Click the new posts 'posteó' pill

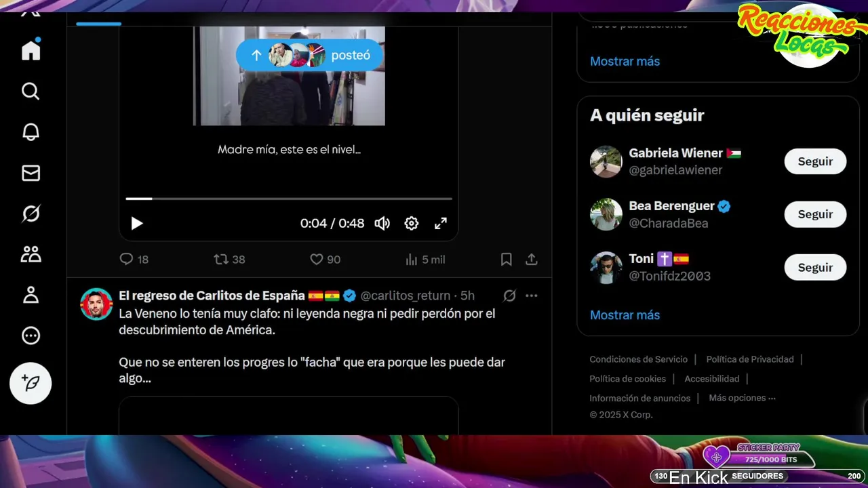tap(310, 56)
